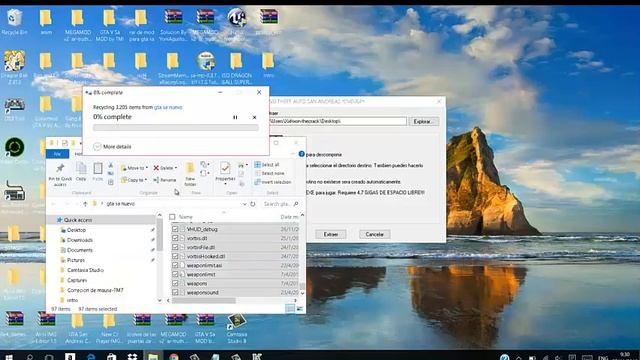This screenshot has height=360, width=640.
Task: Pause the recycling operation
Action: (235, 117)
